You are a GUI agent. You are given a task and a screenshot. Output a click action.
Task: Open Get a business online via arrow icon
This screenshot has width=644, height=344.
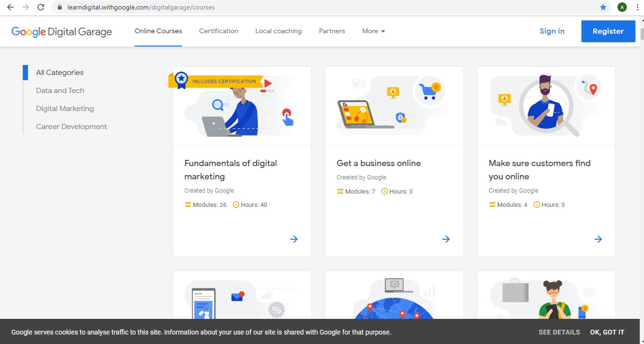(x=446, y=239)
